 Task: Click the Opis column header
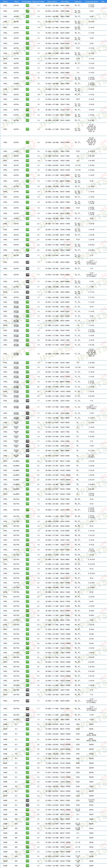(x=103, y=2)
